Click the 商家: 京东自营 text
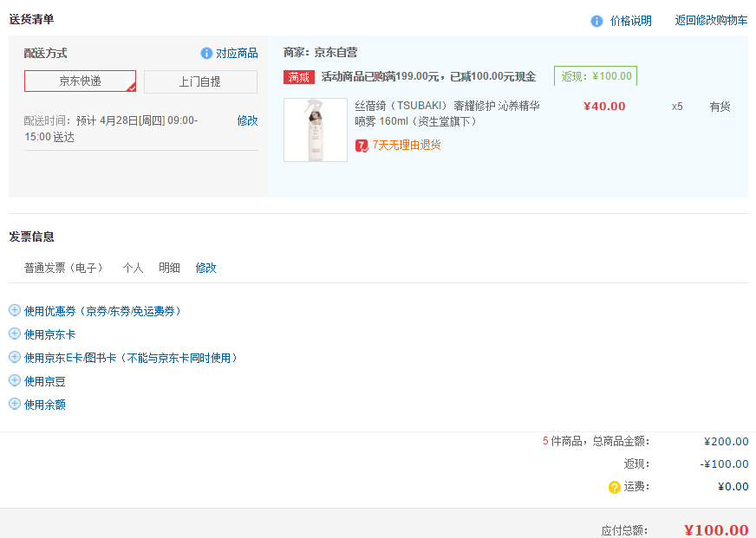Screen dimensions: 756x538 point(321,53)
